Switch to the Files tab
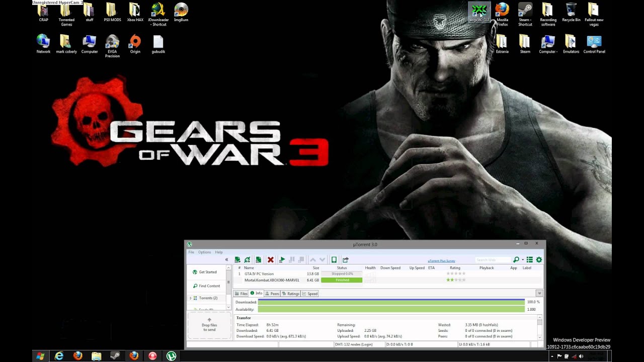The width and height of the screenshot is (644, 362). (242, 294)
